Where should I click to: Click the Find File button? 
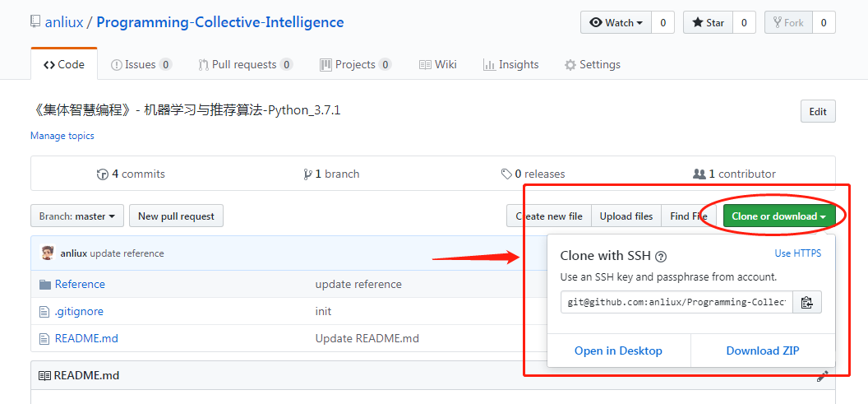click(689, 216)
